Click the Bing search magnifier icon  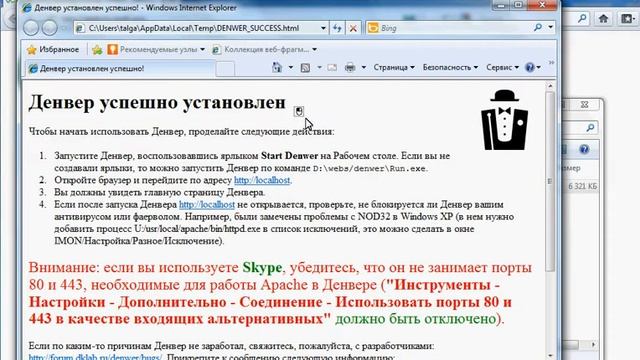point(538,28)
